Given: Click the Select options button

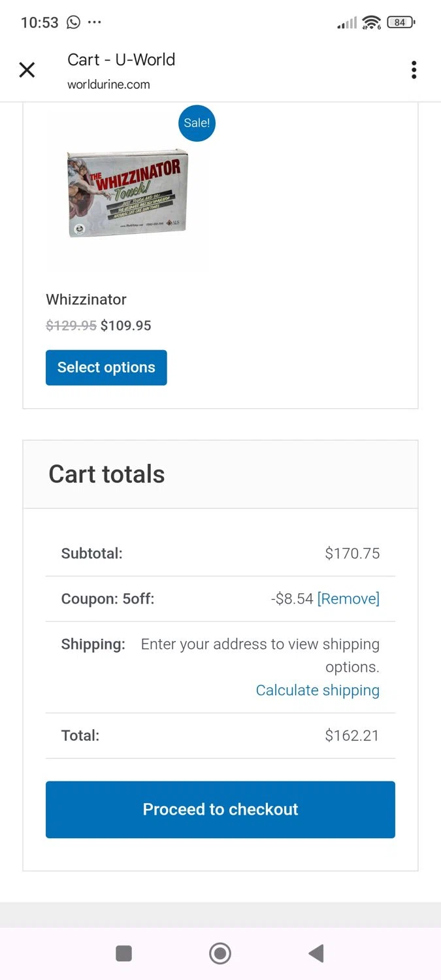Looking at the screenshot, I should pos(106,367).
